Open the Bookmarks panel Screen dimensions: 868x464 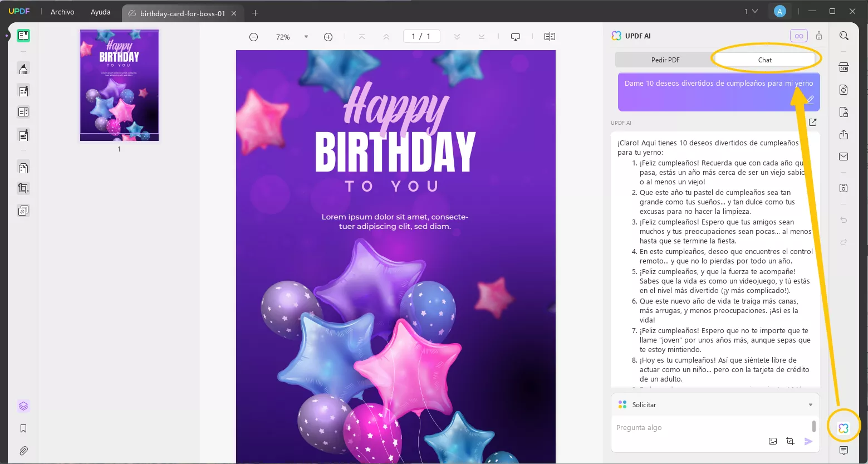(x=23, y=428)
